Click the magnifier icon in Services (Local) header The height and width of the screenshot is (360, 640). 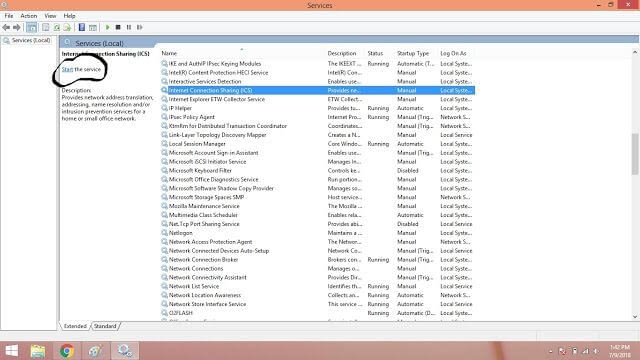(67, 43)
